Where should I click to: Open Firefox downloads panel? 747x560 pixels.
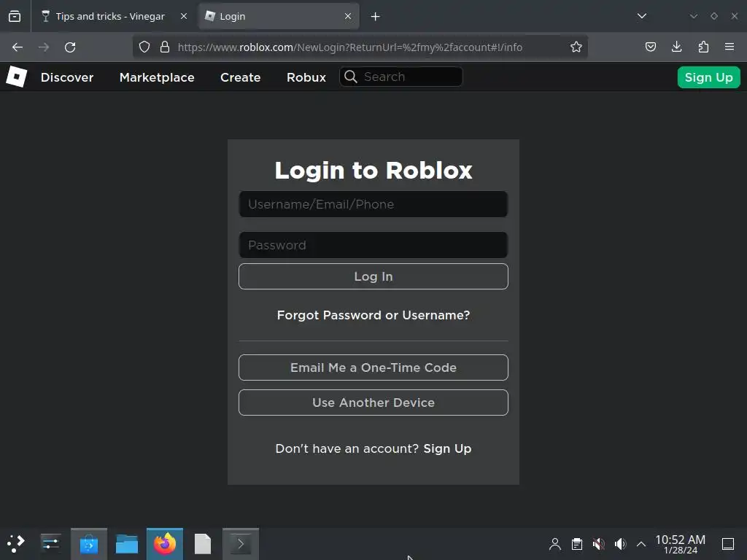point(676,47)
